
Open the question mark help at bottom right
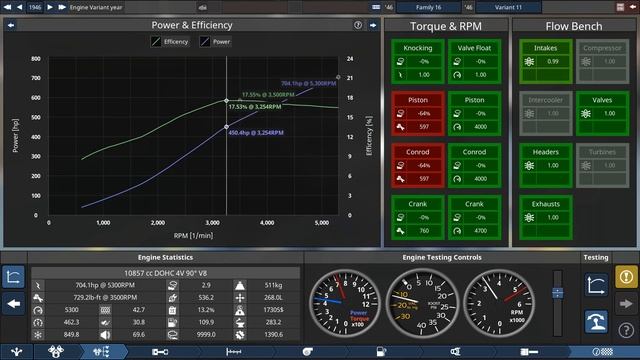[626, 330]
